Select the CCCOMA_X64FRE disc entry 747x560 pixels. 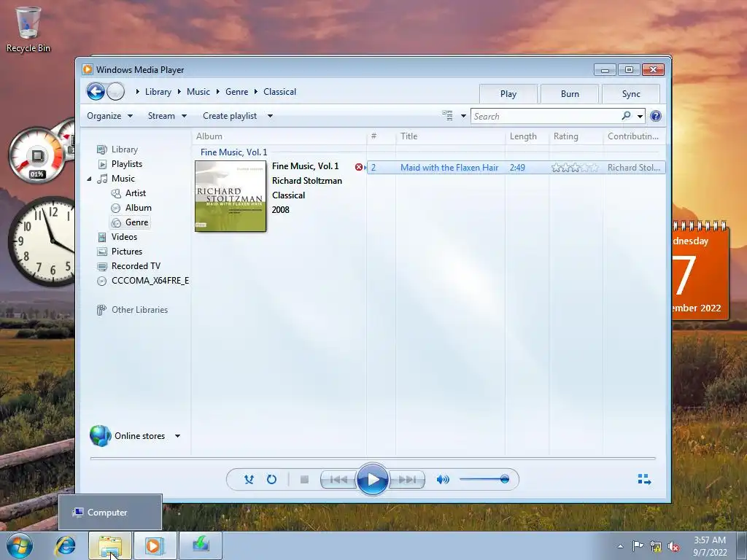pos(150,281)
